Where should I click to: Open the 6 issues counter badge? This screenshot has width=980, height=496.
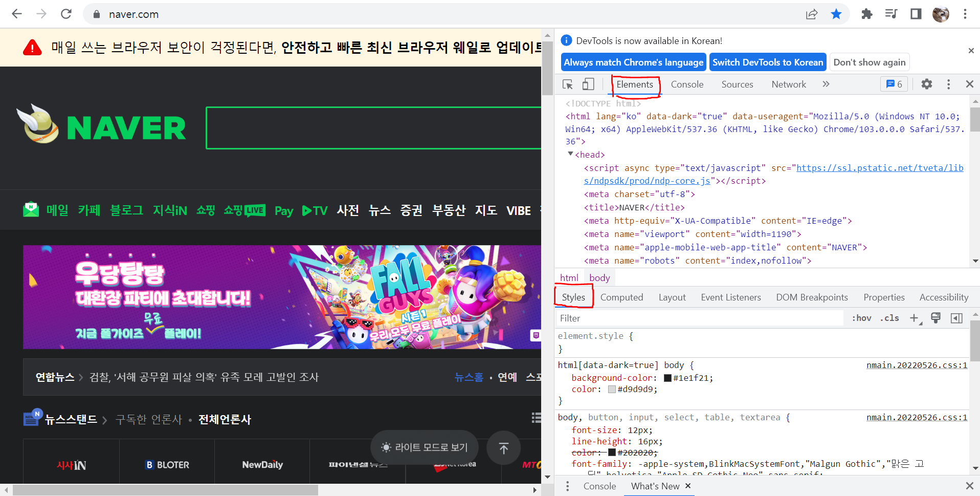click(x=894, y=84)
